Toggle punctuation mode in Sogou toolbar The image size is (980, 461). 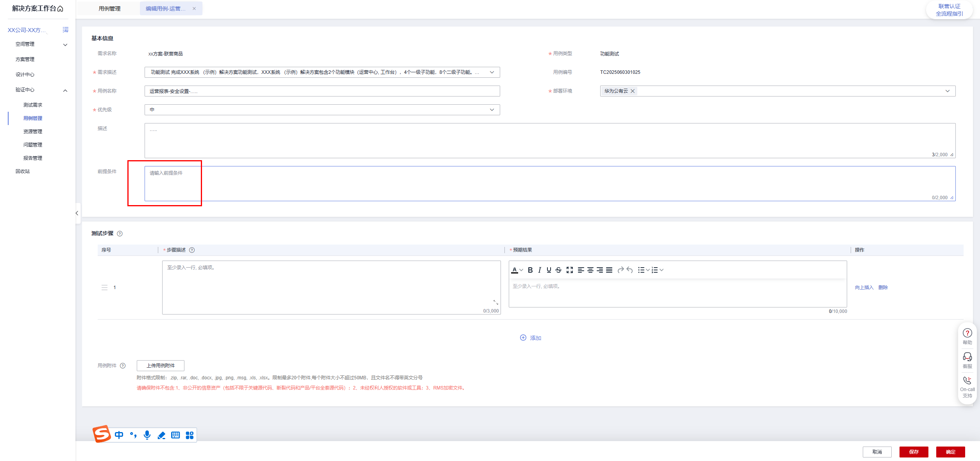tap(133, 435)
